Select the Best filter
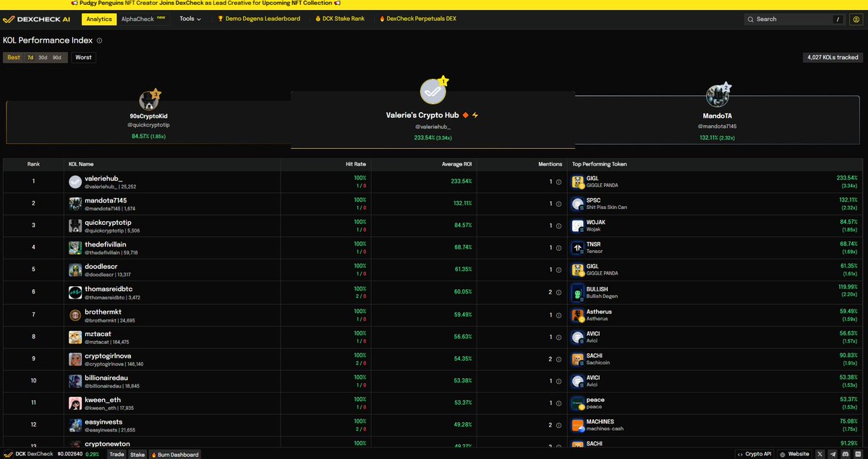Screen dimensions: 868x459 [x=14, y=57]
